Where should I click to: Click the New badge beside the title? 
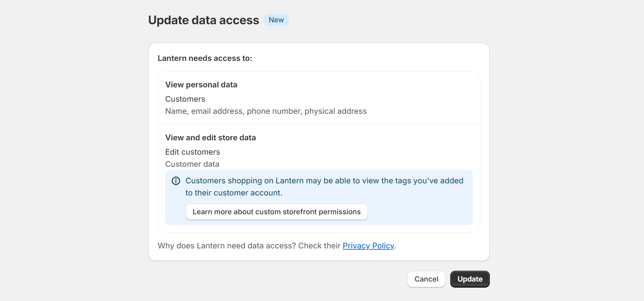pos(276,20)
